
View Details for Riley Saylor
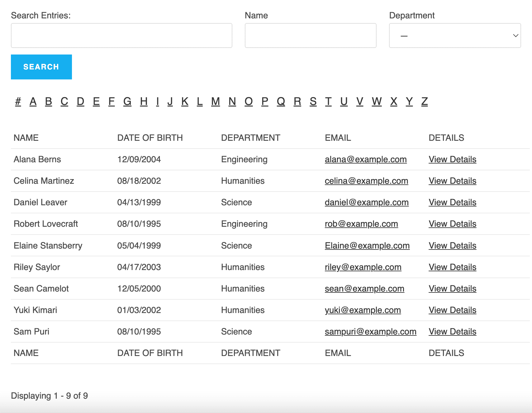coord(453,267)
